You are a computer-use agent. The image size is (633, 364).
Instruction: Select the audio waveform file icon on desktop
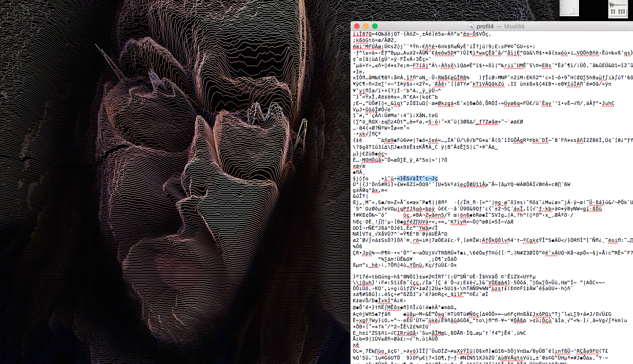[x=617, y=9]
